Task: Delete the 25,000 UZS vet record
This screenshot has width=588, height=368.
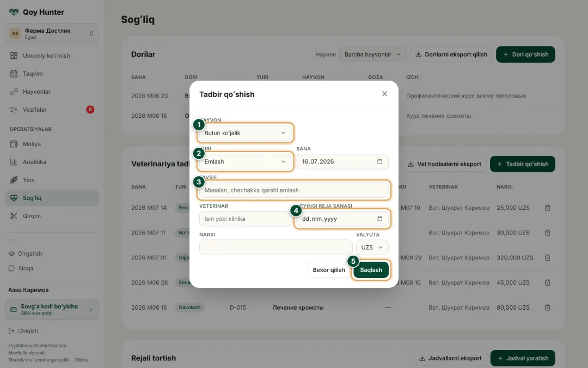Action: point(548,208)
